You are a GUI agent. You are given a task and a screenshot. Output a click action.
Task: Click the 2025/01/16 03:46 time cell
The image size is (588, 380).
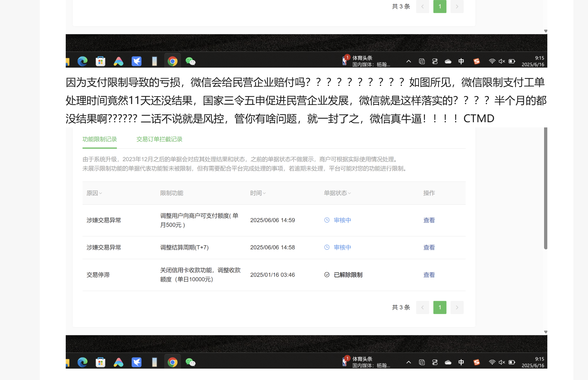(273, 275)
